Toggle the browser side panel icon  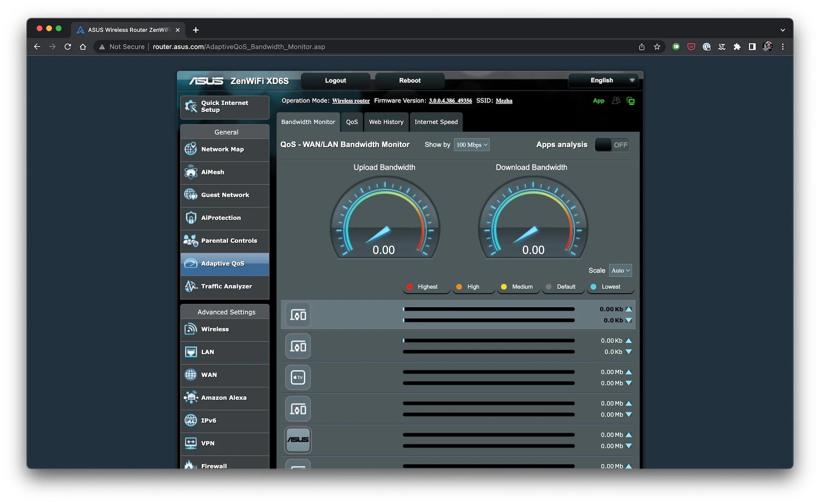(x=752, y=47)
